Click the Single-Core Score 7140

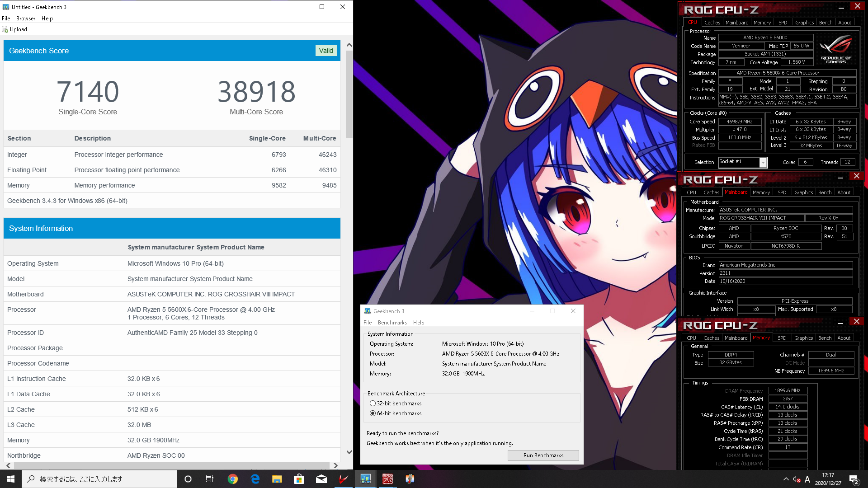[88, 92]
